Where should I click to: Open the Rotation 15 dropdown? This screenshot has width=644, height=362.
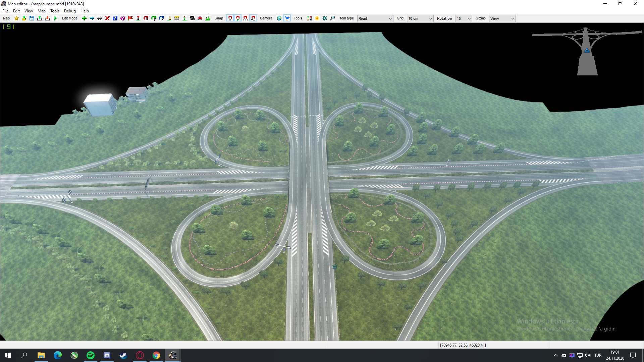coord(464,18)
